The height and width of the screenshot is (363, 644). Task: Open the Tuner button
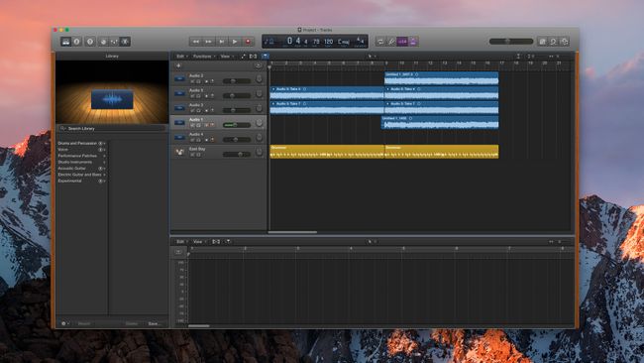click(x=391, y=42)
